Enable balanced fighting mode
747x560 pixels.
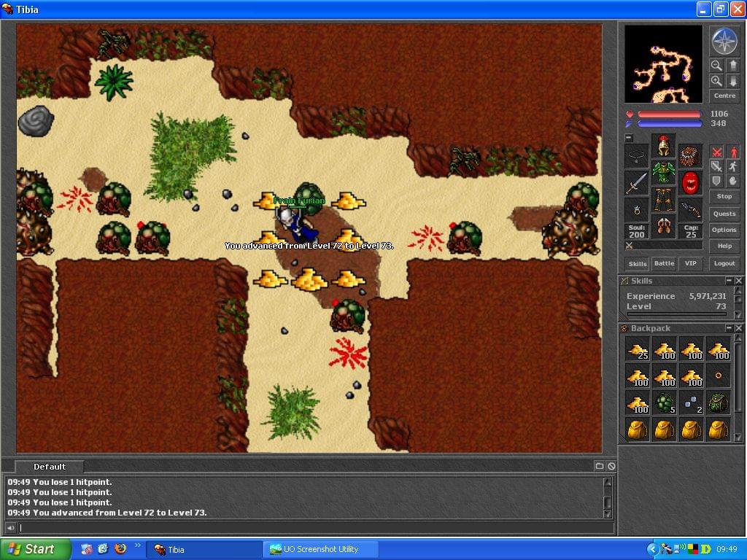coord(716,167)
